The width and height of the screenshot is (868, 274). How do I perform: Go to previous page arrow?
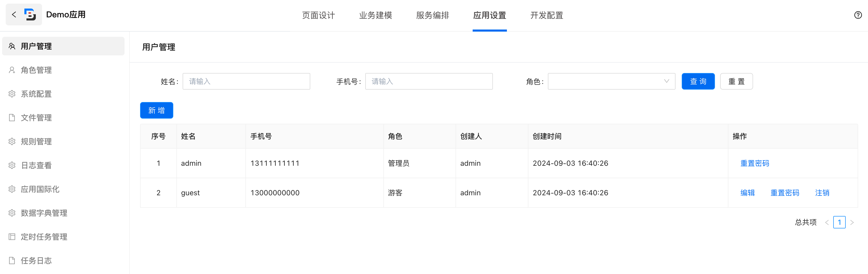(x=827, y=222)
